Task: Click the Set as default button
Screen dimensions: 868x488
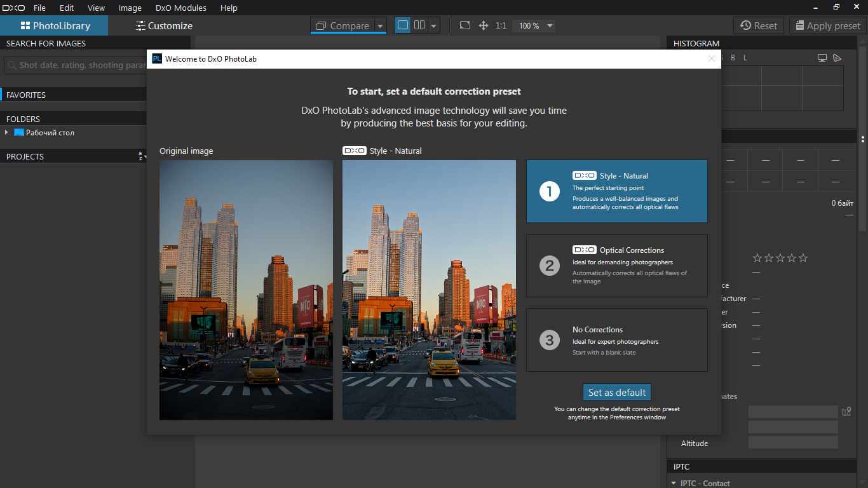Action: 617,393
